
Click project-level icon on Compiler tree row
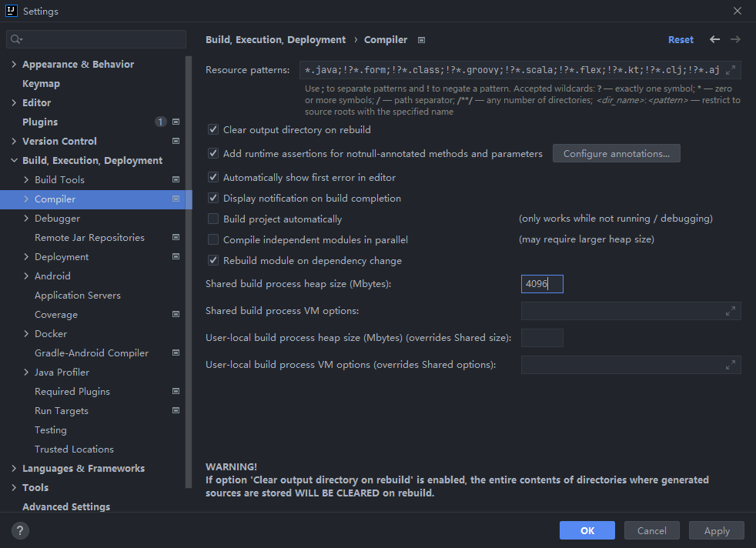[176, 199]
